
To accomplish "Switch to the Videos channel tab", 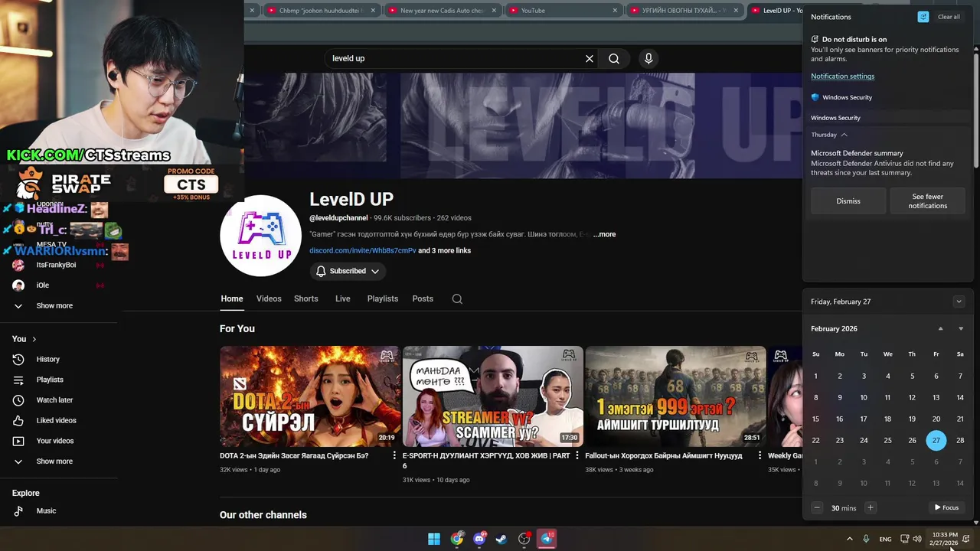I will click(x=269, y=298).
